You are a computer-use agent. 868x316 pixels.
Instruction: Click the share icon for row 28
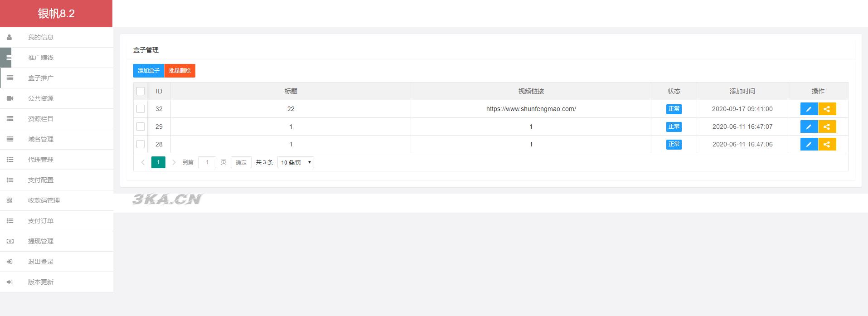(x=827, y=144)
